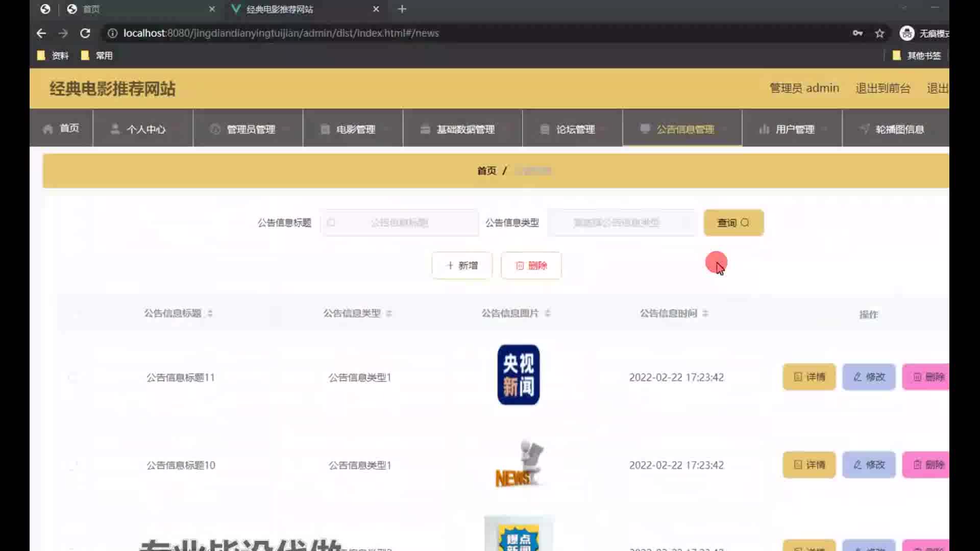Click 退出 to log out
This screenshot has height=551, width=980.
click(x=938, y=88)
